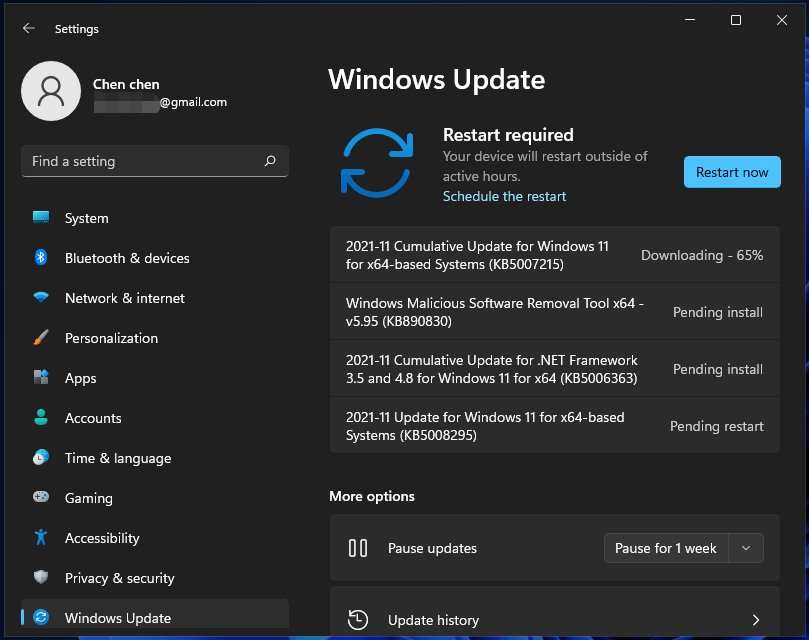Open Update history chevron
The image size is (809, 640).
[756, 620]
